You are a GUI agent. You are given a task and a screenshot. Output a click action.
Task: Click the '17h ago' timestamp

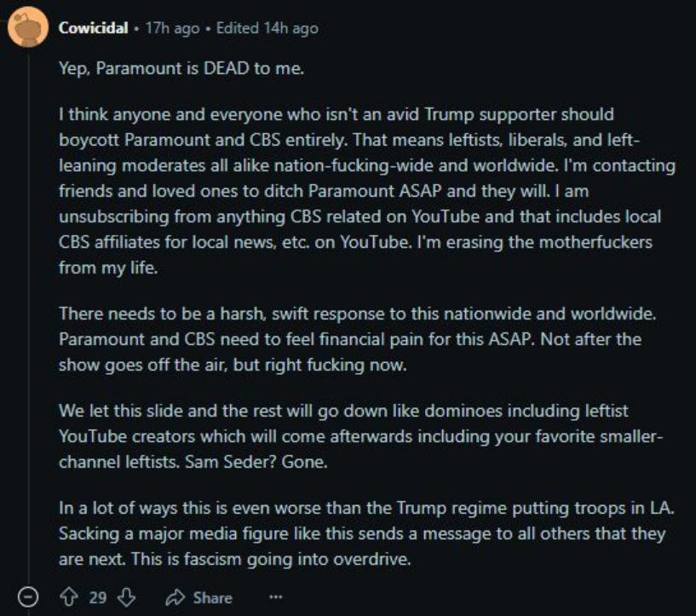click(x=173, y=28)
